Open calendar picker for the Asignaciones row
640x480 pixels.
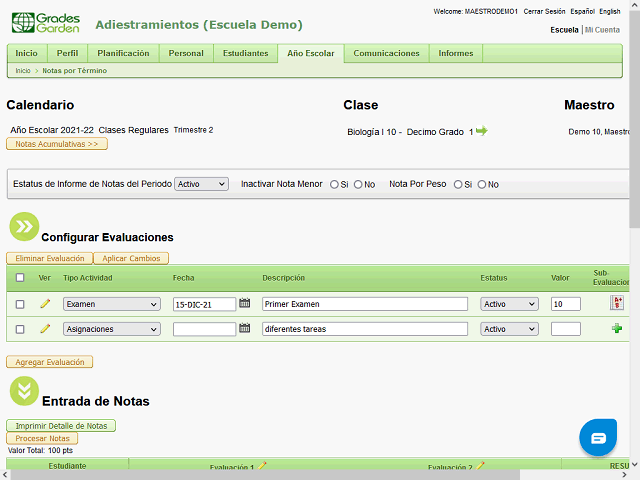tap(244, 329)
